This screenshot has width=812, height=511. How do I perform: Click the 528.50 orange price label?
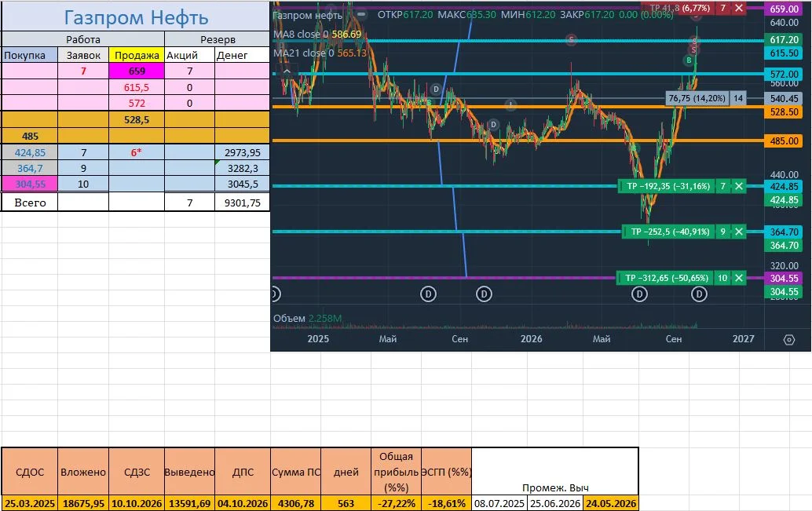(784, 111)
